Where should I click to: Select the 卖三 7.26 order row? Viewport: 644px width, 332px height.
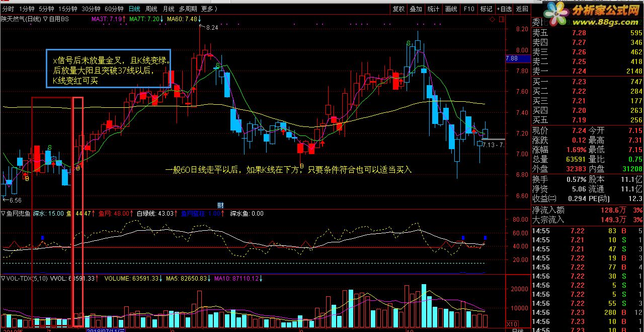588,52
